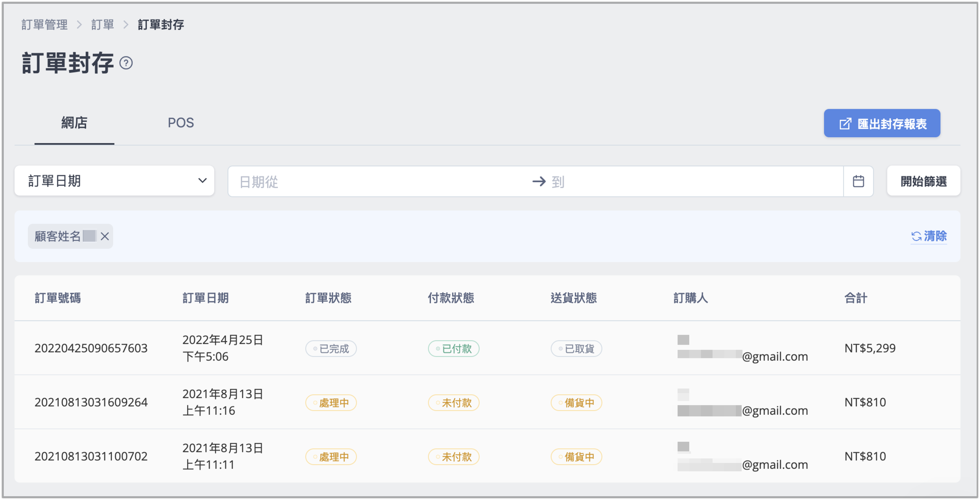980x500 pixels.
Task: Click the 開始篩選 button
Action: (x=923, y=181)
